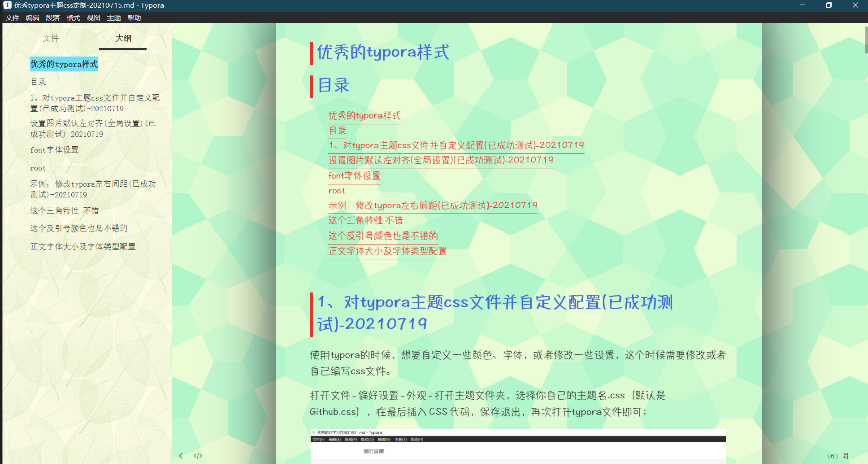
Task: Follow TOC link 目录
Action: (x=337, y=131)
